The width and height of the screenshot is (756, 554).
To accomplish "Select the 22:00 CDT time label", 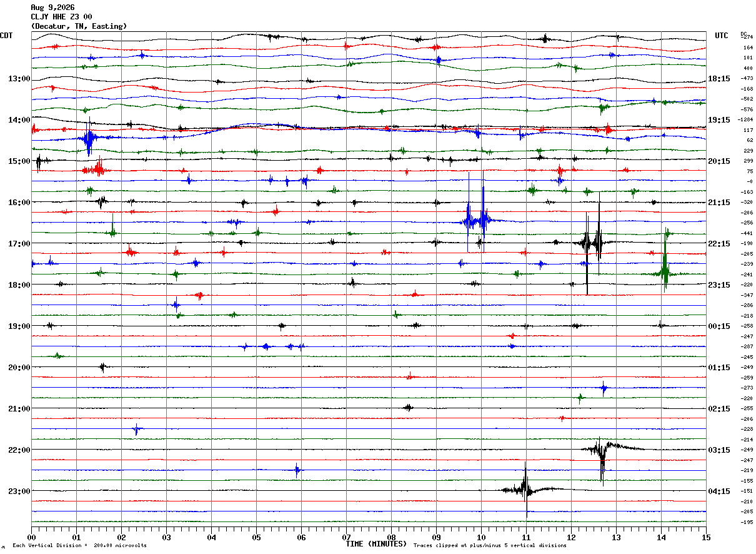I will 19,450.
